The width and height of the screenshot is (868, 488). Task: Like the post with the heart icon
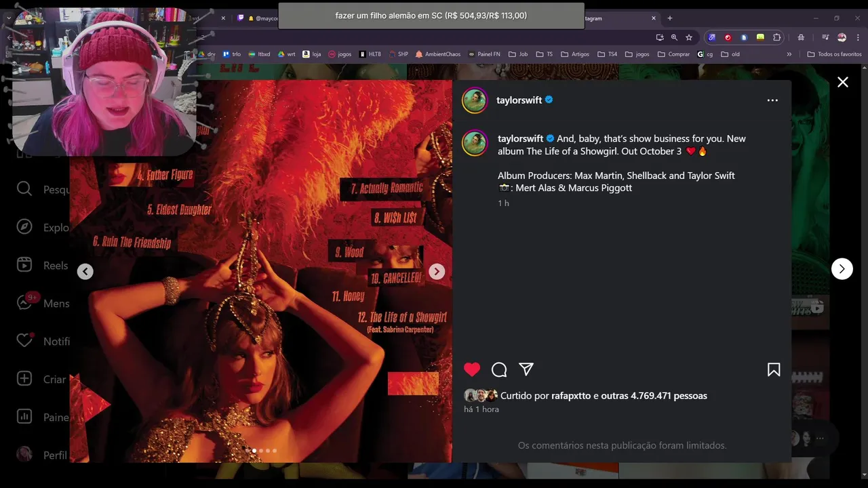[x=472, y=369]
